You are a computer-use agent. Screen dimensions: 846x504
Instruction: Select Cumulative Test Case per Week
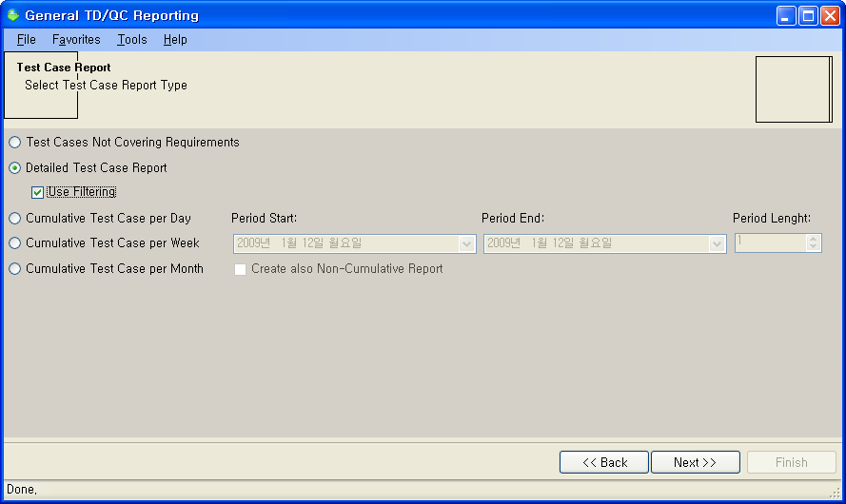[104, 242]
